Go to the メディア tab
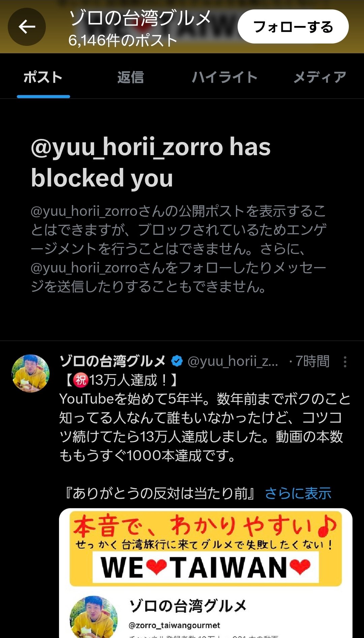Image resolution: width=364 pixels, height=638 pixels. [320, 78]
